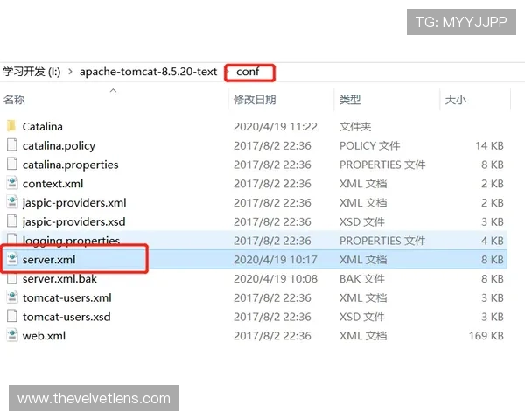Click the 2020/4/19 10:08 date of server.xml.bak
This screenshot has width=525, height=420.
pyautogui.click(x=276, y=278)
